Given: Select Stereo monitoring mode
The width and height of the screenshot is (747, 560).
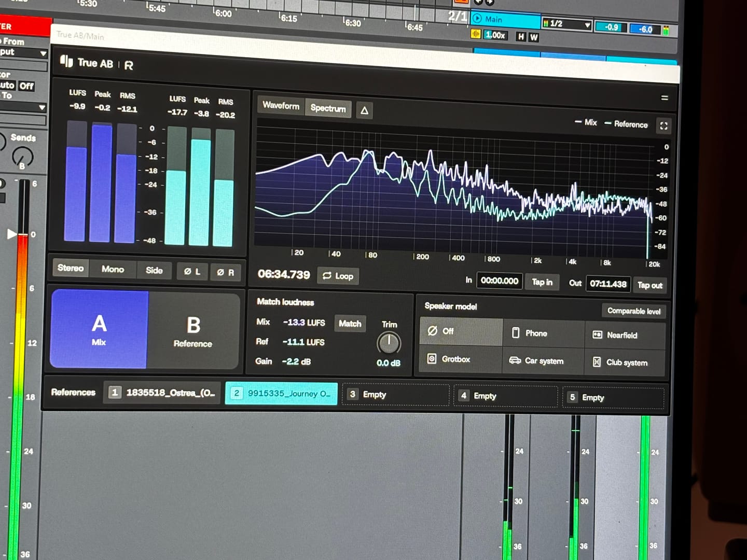Looking at the screenshot, I should (x=71, y=268).
